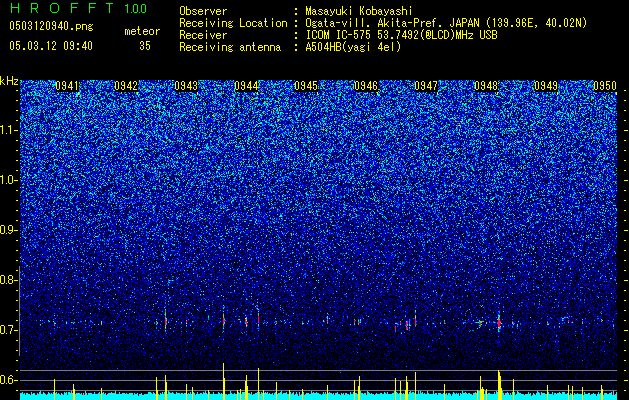This screenshot has height=400, width=629.
Task: Click the kHz axis unit label
Action: tap(9, 81)
